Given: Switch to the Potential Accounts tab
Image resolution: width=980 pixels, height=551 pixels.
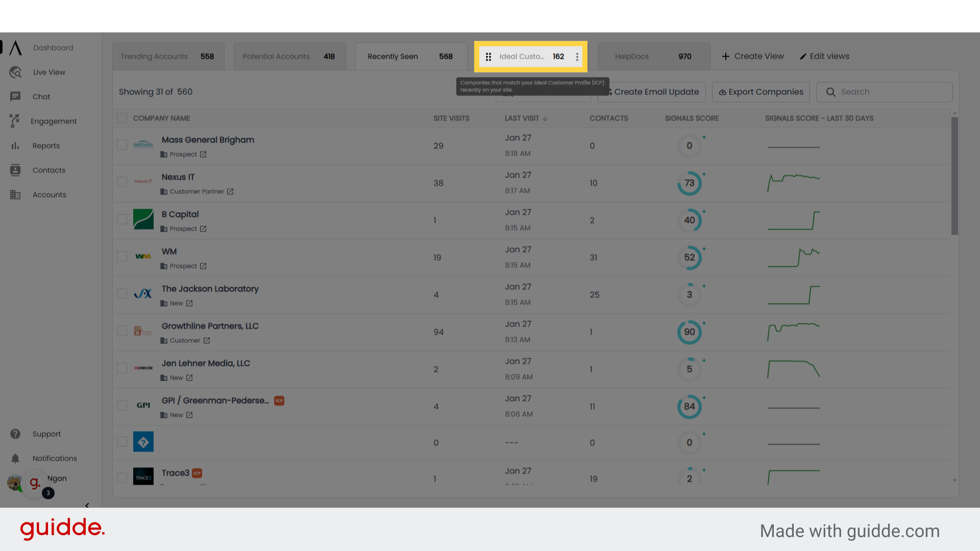Looking at the screenshot, I should click(289, 57).
